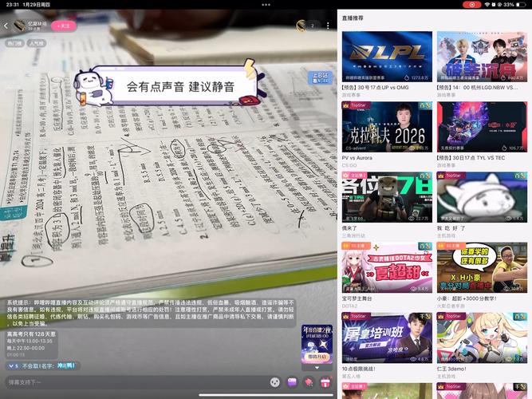Viewport: 532px width, 399px height.
Task: Tap the TopStar badge on 克拉科夫 card
Action: pos(356,105)
